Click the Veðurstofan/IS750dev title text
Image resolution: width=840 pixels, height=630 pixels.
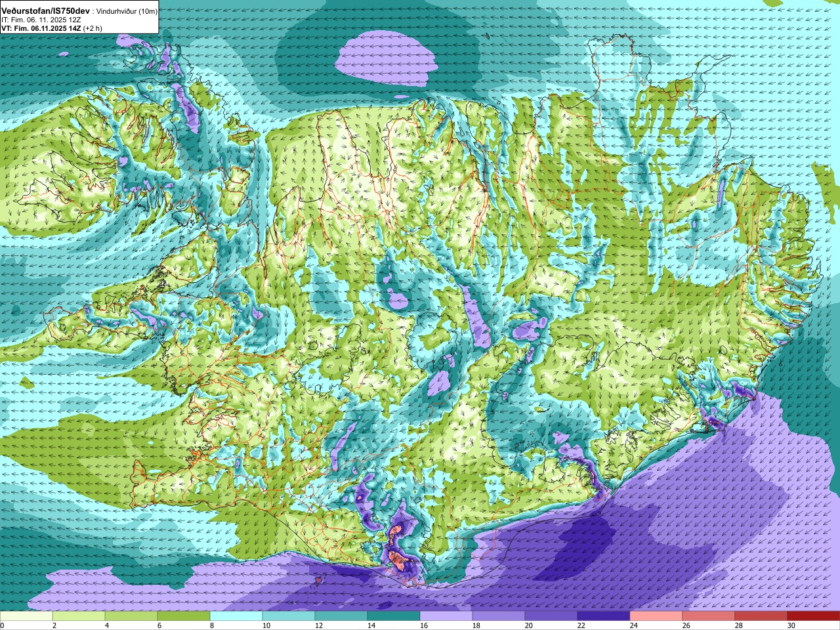pos(45,11)
